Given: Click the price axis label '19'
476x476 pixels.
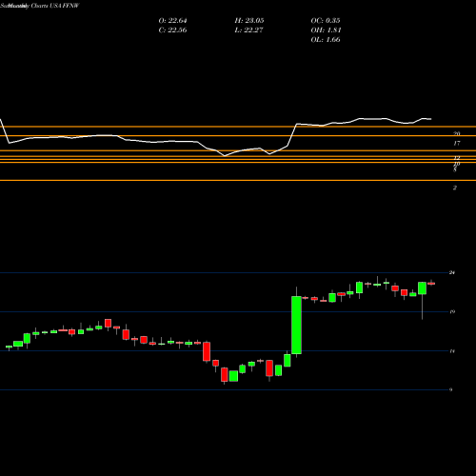Looking at the screenshot, I should (x=452, y=312).
